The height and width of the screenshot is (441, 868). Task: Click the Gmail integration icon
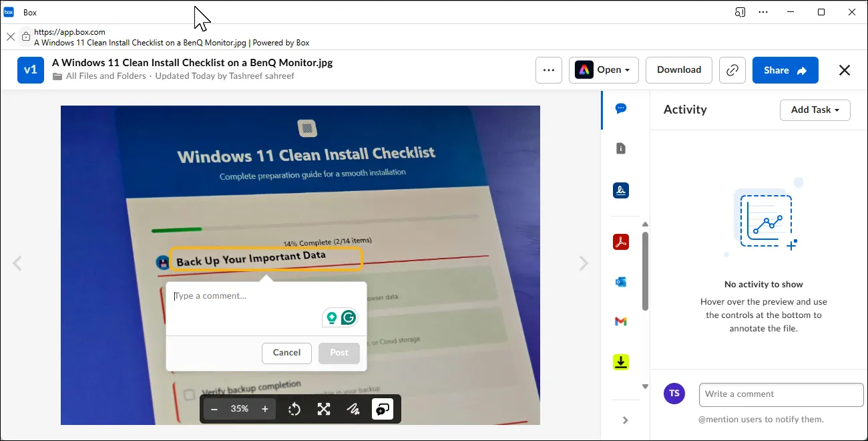click(621, 322)
